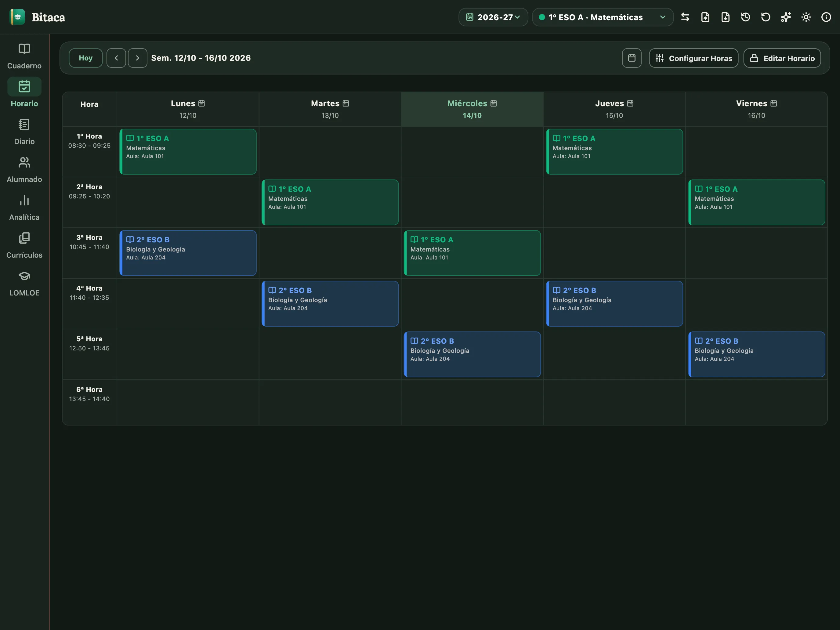Open the Analítica chart section

24,208
